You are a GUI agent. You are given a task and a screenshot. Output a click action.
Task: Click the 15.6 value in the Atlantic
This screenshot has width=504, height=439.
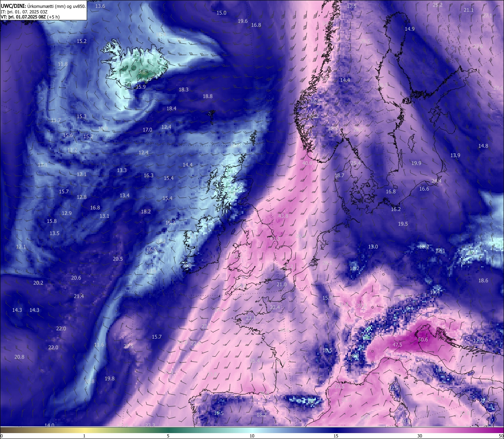[x=68, y=135]
